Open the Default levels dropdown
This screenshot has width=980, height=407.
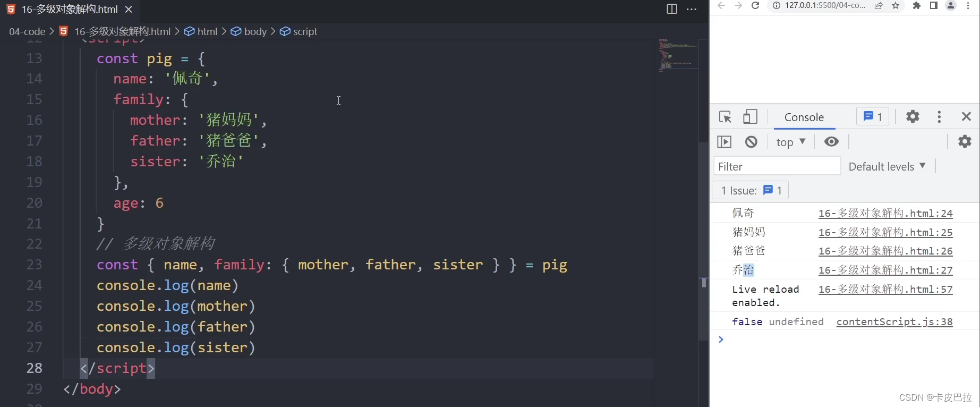pos(887,166)
